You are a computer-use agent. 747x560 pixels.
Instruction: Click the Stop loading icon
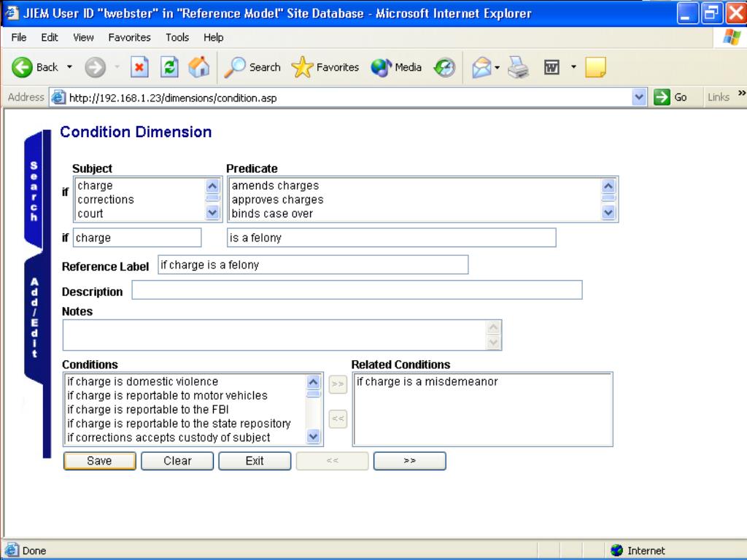coord(139,67)
